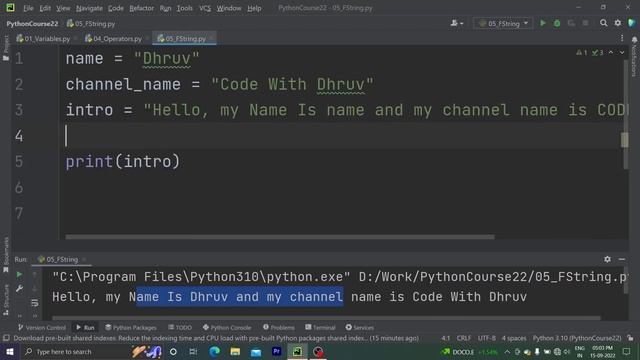
Task: Toggle soft-wrap in Run console
Action: click(x=34, y=303)
